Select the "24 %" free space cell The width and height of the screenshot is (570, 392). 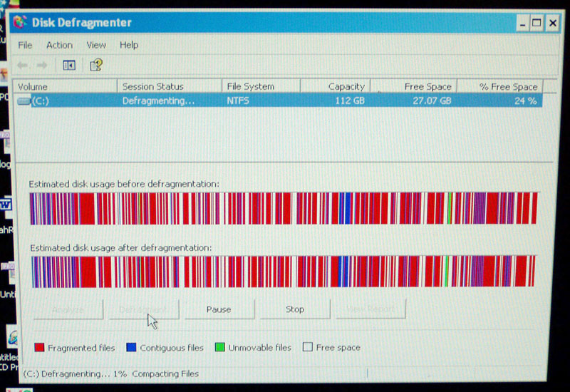(x=526, y=101)
